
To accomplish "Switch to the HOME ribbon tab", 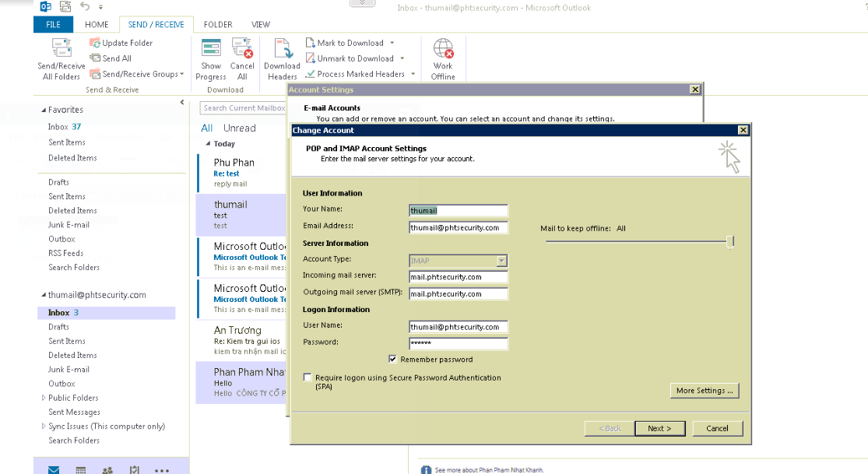I will click(x=97, y=24).
